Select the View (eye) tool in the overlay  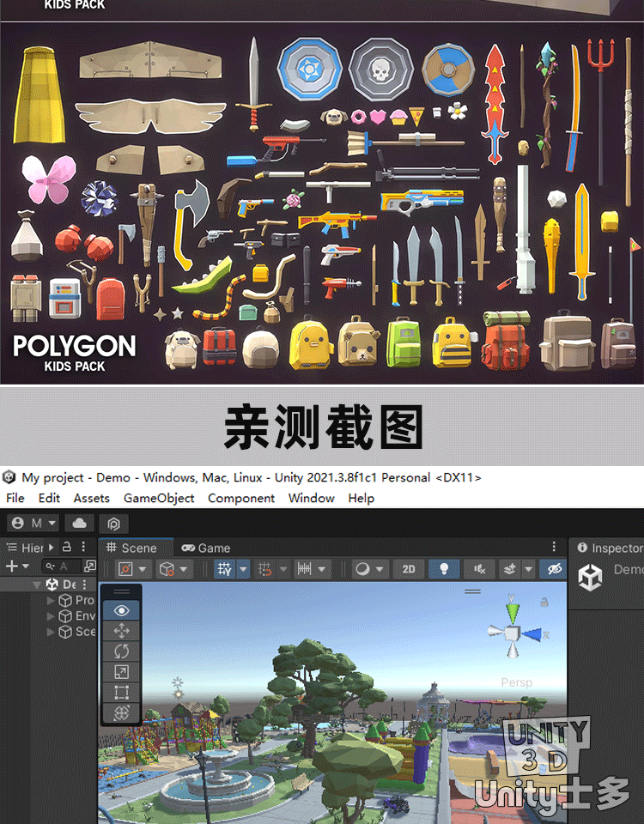pyautogui.click(x=121, y=610)
